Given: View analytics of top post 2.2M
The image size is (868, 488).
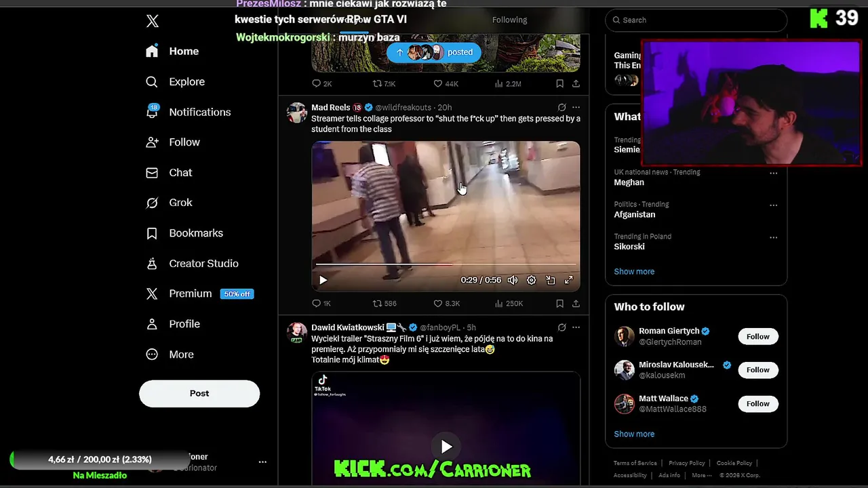Looking at the screenshot, I should tap(508, 84).
